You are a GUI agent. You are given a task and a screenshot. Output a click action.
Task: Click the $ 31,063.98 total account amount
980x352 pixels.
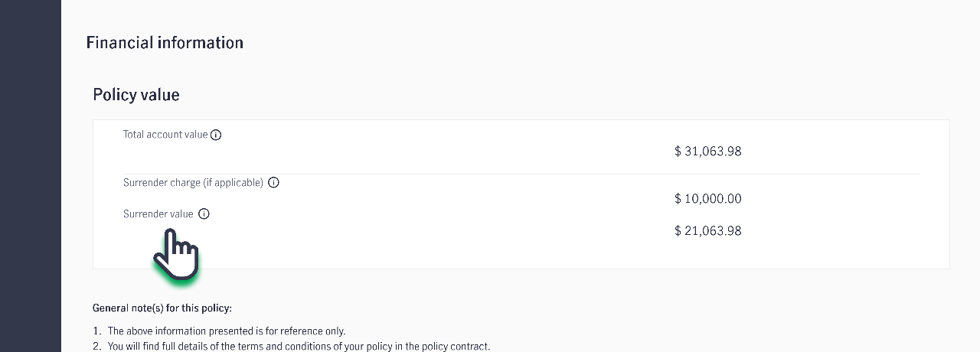pos(707,152)
